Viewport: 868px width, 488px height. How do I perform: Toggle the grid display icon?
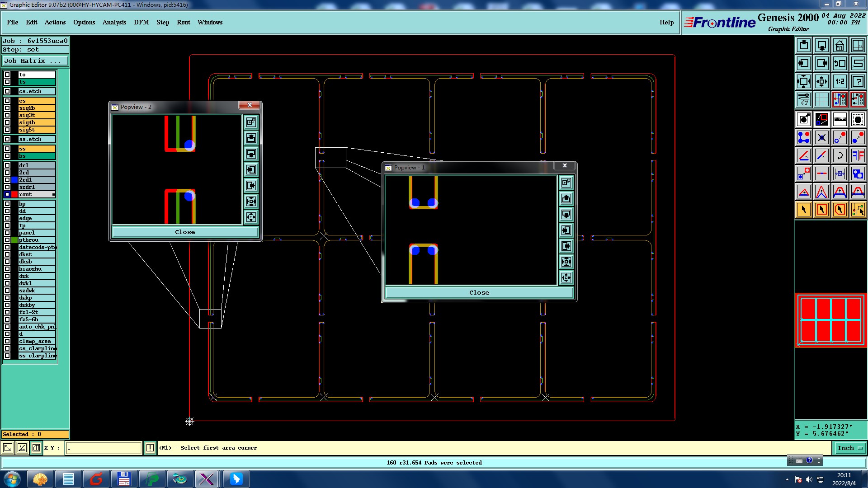(822, 99)
